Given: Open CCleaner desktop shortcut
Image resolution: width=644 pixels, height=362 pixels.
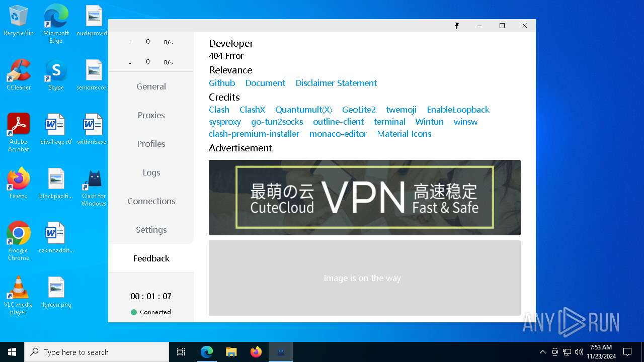Looking at the screenshot, I should point(19,75).
